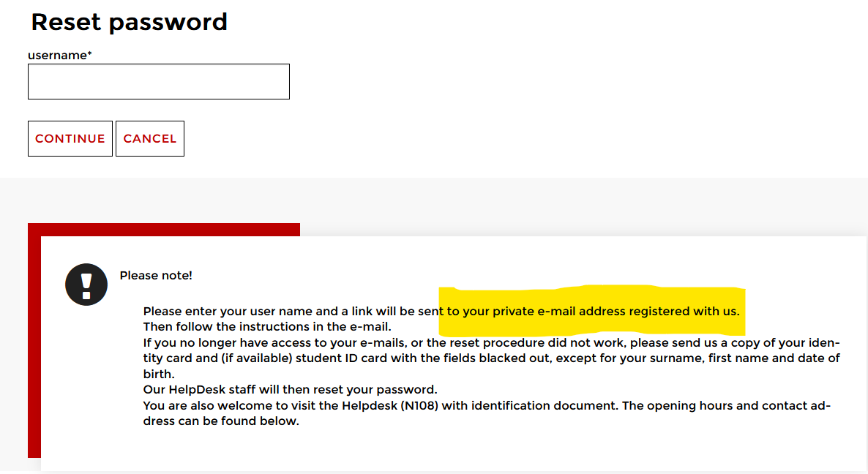Click "Please enter your user name" text
The image size is (868, 474).
click(x=220, y=312)
